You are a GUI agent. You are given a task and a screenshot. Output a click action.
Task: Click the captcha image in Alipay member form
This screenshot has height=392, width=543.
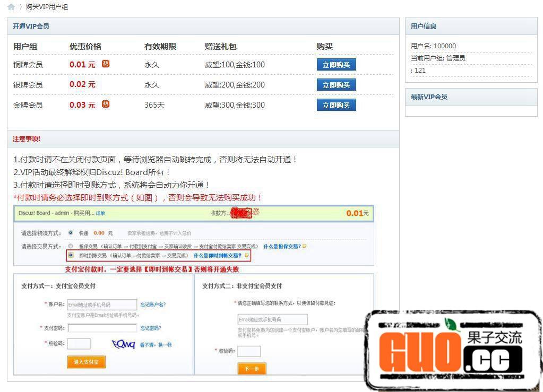pyautogui.click(x=123, y=344)
